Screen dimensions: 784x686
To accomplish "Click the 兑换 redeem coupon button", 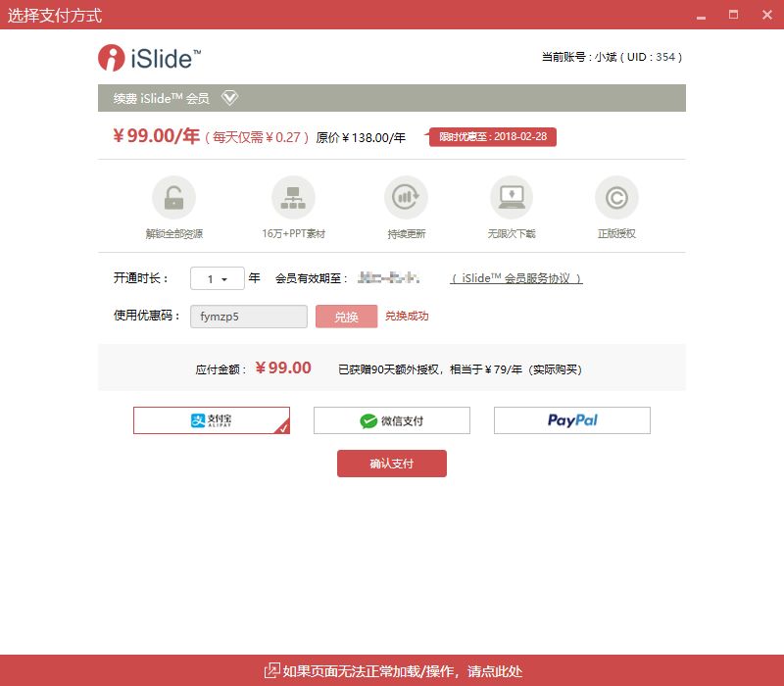I will (x=347, y=317).
